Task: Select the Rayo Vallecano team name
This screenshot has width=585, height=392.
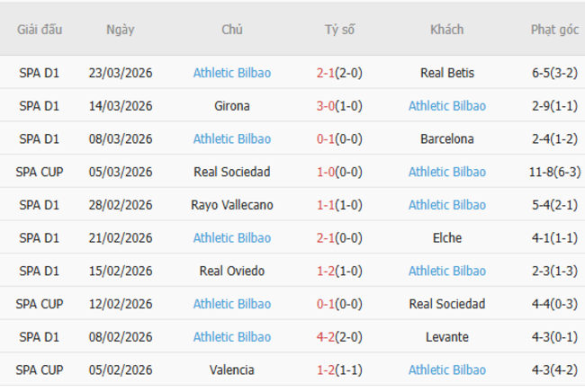Action: coord(231,205)
